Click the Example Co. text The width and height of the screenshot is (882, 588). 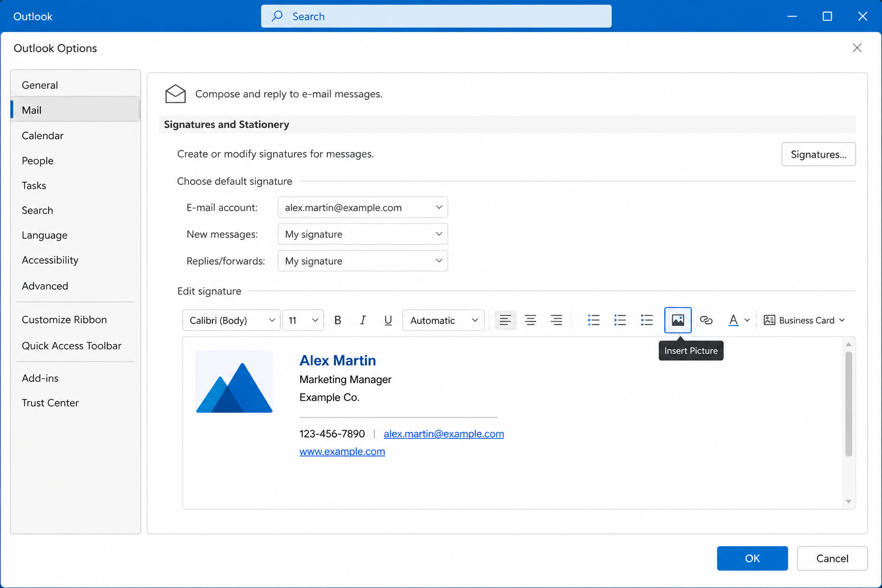[329, 397]
